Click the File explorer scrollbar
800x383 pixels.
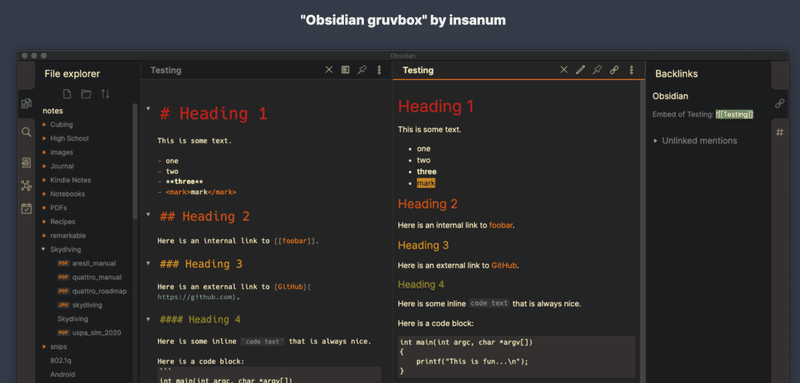[135, 162]
